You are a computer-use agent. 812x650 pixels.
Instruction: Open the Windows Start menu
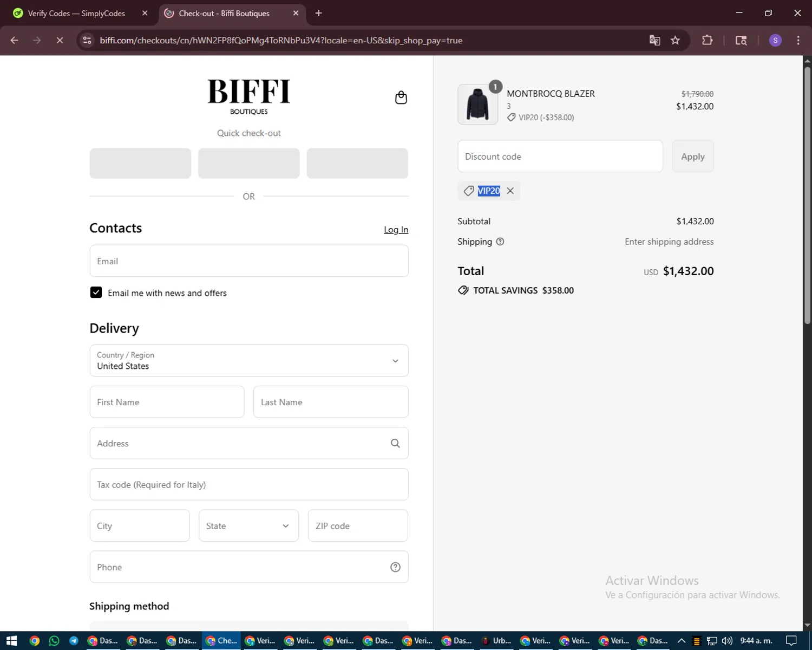click(11, 641)
